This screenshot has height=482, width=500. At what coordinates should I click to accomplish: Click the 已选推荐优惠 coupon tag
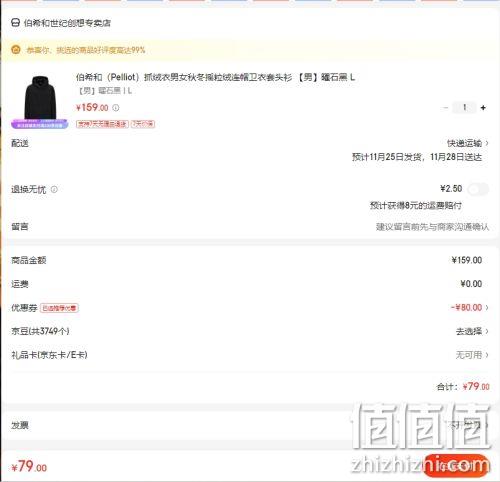coord(59,308)
